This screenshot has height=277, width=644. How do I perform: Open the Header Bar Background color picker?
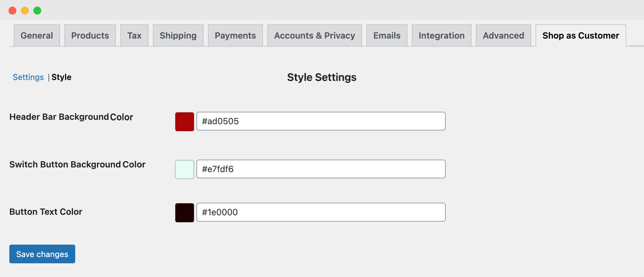[x=184, y=121]
